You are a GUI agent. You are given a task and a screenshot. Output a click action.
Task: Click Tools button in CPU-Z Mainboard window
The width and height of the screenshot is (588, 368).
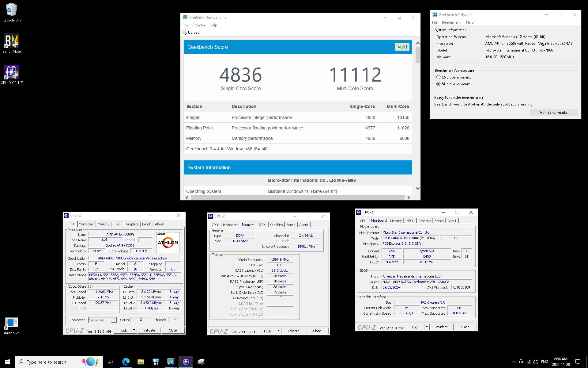pos(416,327)
